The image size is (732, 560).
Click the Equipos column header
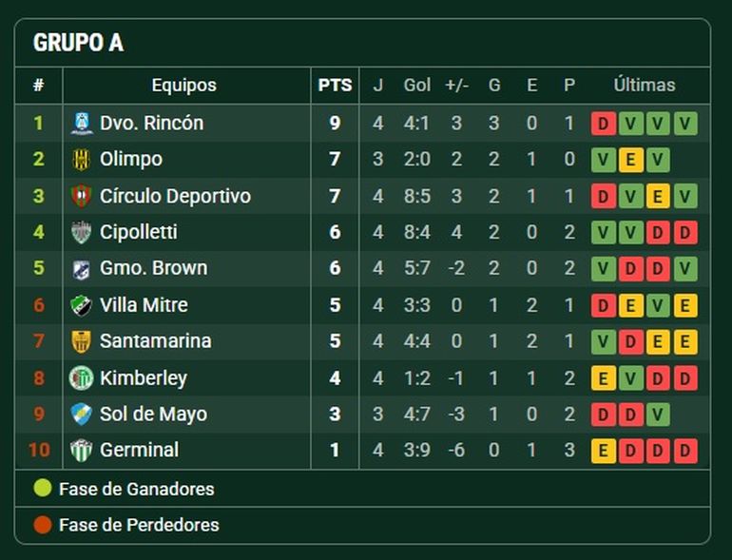183,86
